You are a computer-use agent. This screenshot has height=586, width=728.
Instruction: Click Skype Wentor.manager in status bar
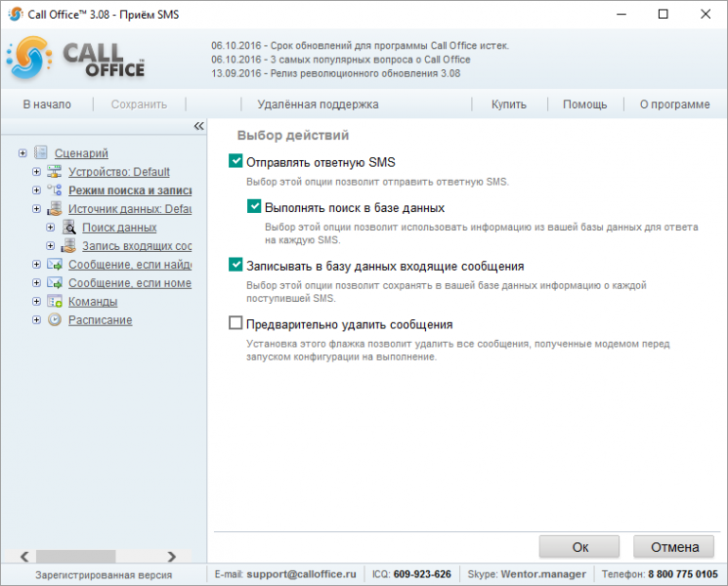543,574
